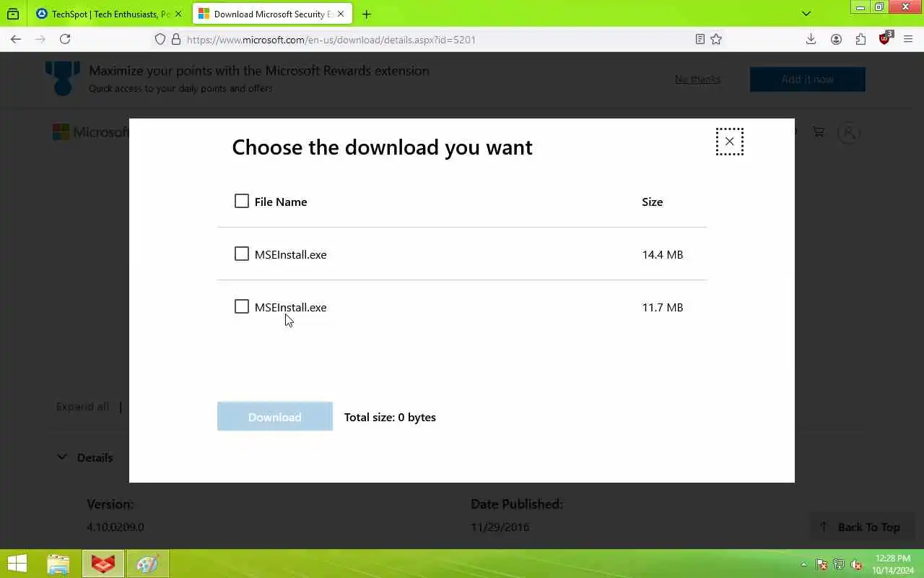Click the 11.7 MB size text
Viewport: 924px width, 578px height.
click(663, 307)
